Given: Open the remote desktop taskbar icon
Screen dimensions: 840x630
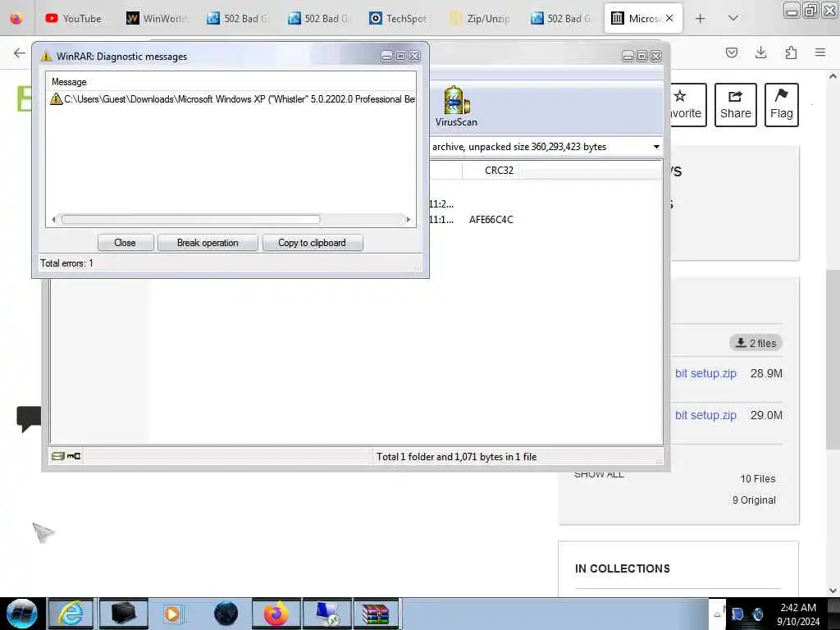Looking at the screenshot, I should click(x=326, y=614).
